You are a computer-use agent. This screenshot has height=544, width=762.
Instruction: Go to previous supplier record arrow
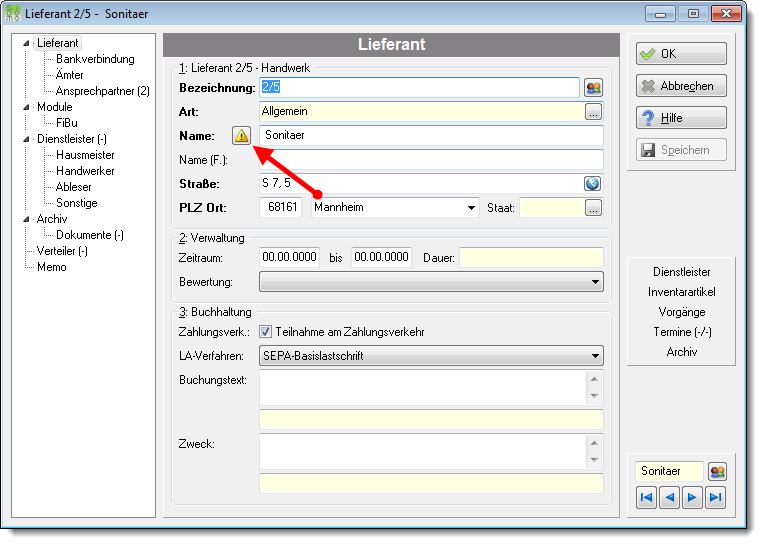point(670,497)
